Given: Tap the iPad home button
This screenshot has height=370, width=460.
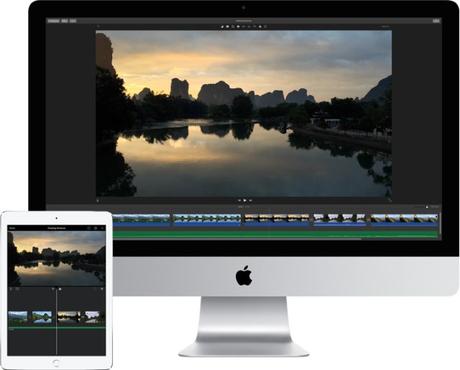Looking at the screenshot, I should (x=56, y=362).
